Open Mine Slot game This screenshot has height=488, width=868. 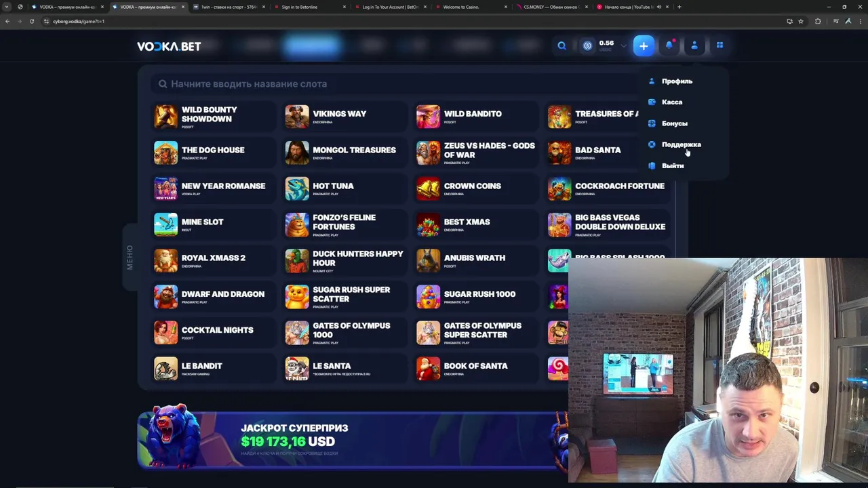[213, 224]
